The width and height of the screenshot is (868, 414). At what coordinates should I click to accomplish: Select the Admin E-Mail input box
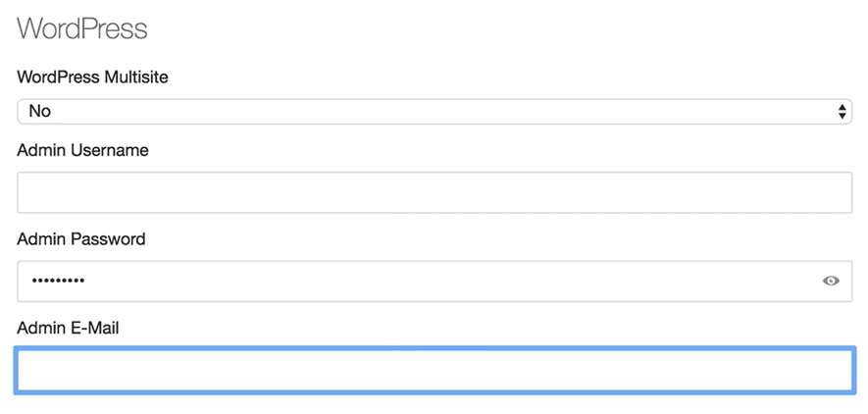(x=434, y=371)
